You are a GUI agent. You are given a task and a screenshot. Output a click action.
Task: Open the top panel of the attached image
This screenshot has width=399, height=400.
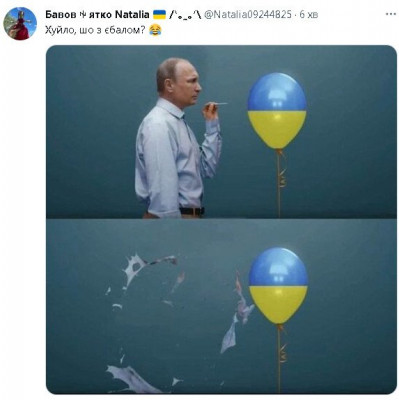pos(221,132)
